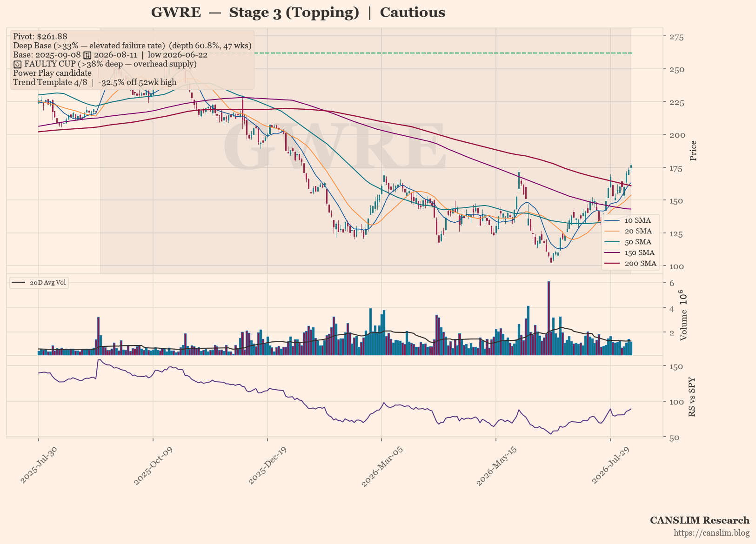Click the '2025-Dec-19' date tick label
This screenshot has height=544, width=756.
tap(267, 466)
